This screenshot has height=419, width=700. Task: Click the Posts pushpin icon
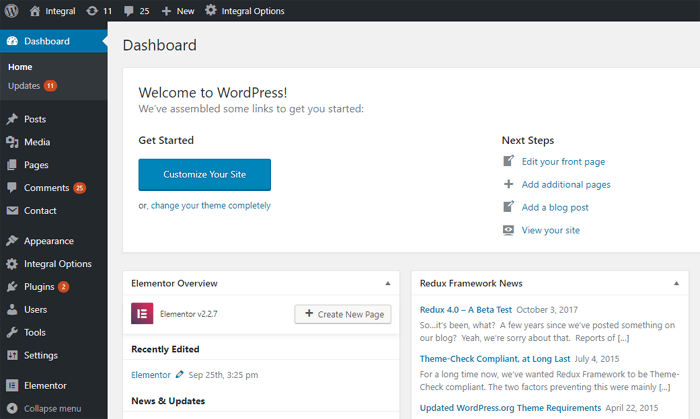(12, 119)
